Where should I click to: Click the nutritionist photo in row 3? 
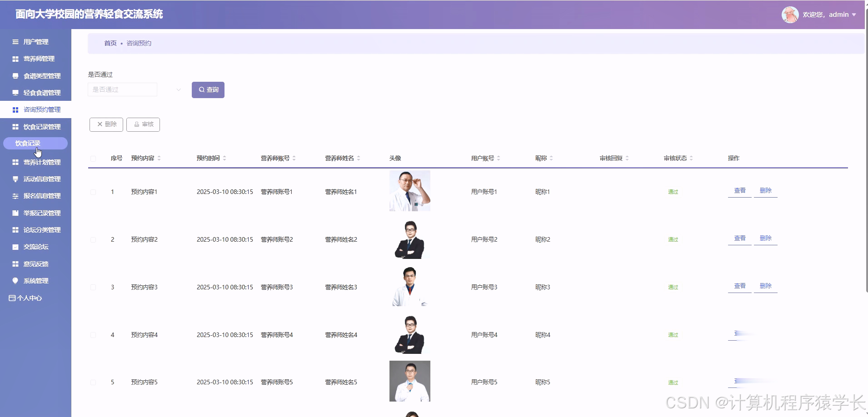point(410,286)
